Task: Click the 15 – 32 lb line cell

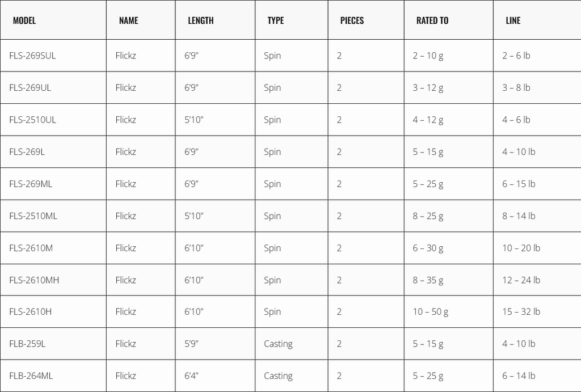Action: [x=521, y=311]
